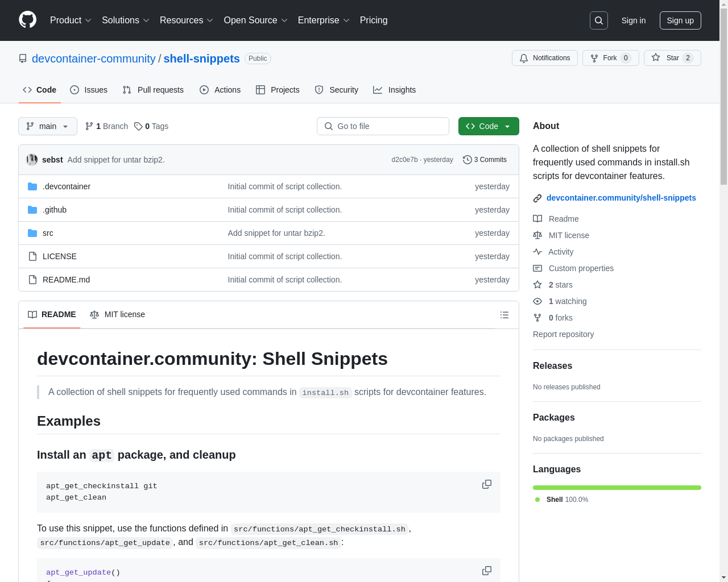Open the Actions tab
Image resolution: width=728 pixels, height=582 pixels.
(x=220, y=90)
